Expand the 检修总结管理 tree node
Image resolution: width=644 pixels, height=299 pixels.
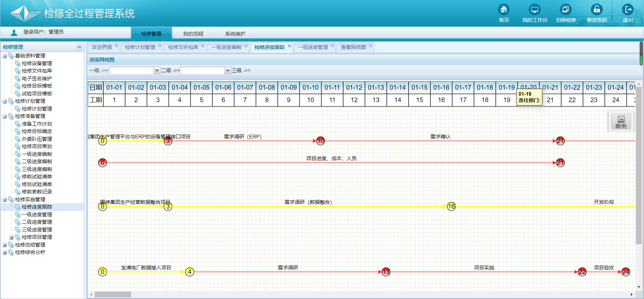click(5, 245)
